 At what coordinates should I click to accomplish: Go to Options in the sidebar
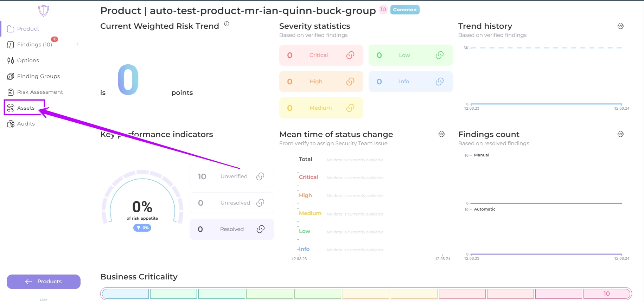point(28,60)
